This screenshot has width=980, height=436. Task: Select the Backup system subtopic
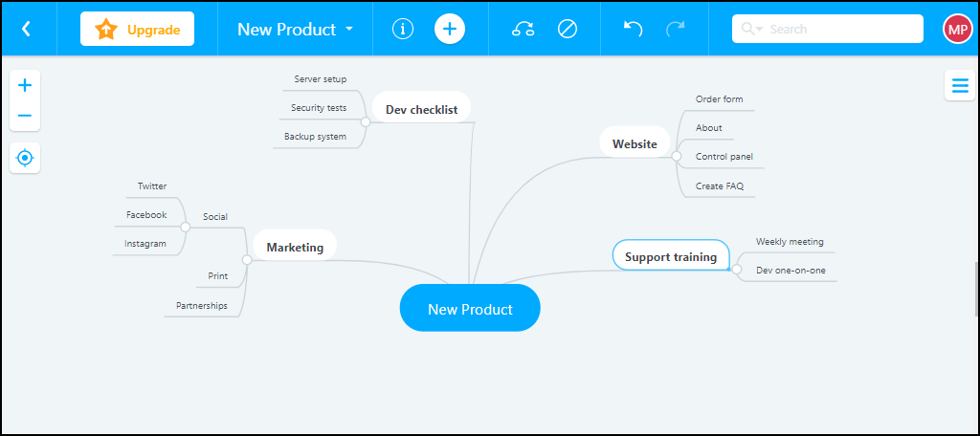(315, 137)
